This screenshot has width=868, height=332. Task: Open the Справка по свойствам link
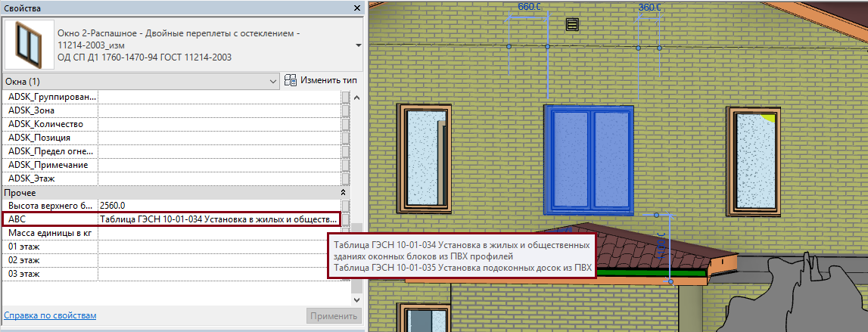(x=50, y=315)
